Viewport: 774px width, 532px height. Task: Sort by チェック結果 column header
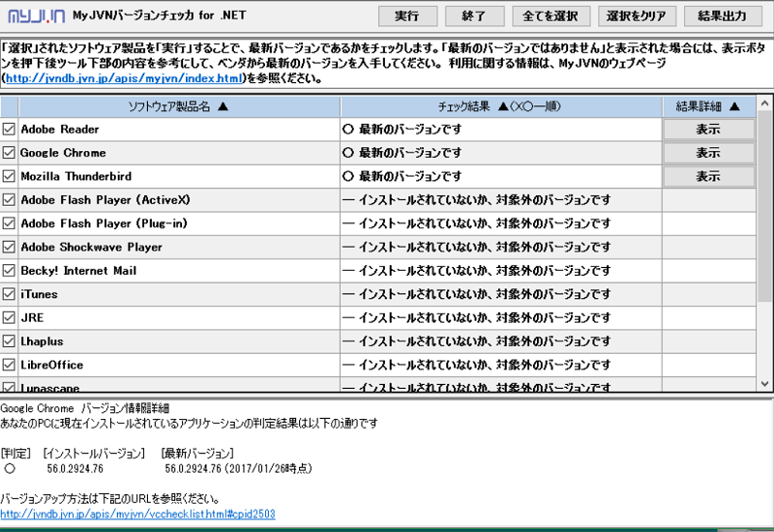(x=500, y=106)
